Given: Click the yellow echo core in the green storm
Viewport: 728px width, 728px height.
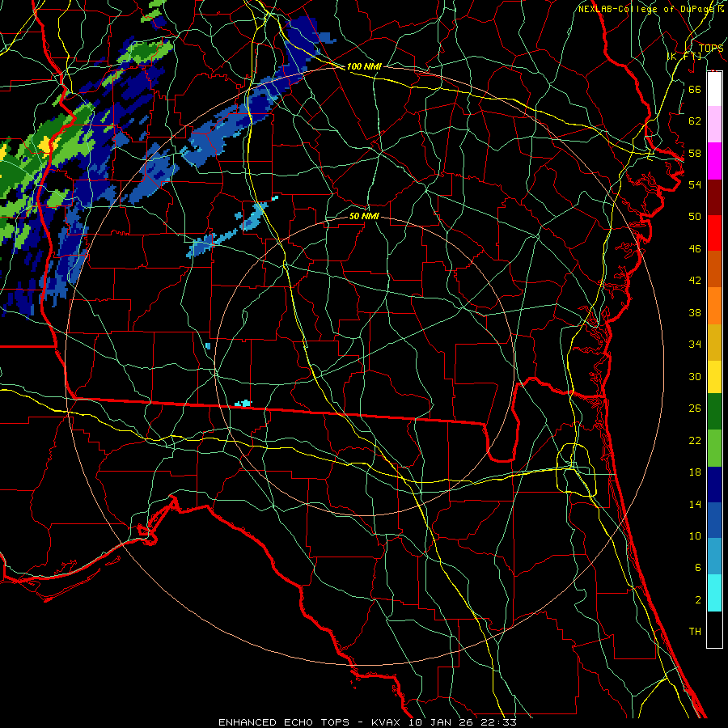Looking at the screenshot, I should tap(48, 145).
